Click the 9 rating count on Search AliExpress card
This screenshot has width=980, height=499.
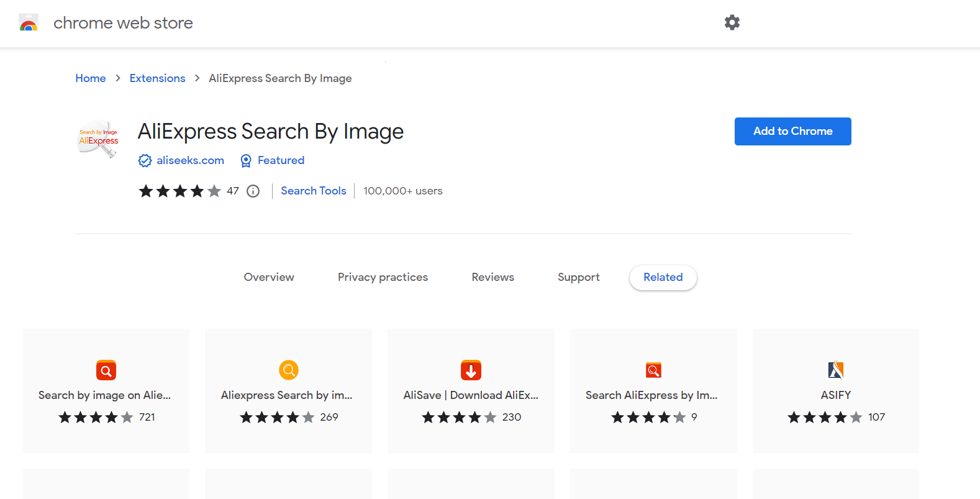tap(694, 417)
